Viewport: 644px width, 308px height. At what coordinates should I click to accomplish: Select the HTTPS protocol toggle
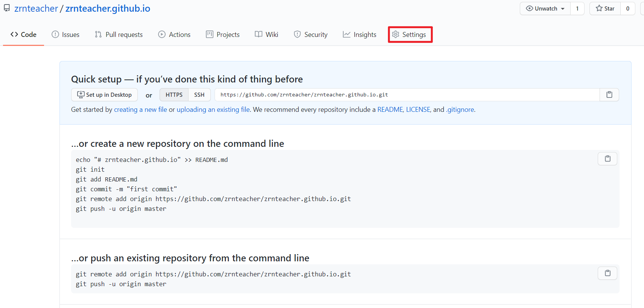[x=174, y=95]
